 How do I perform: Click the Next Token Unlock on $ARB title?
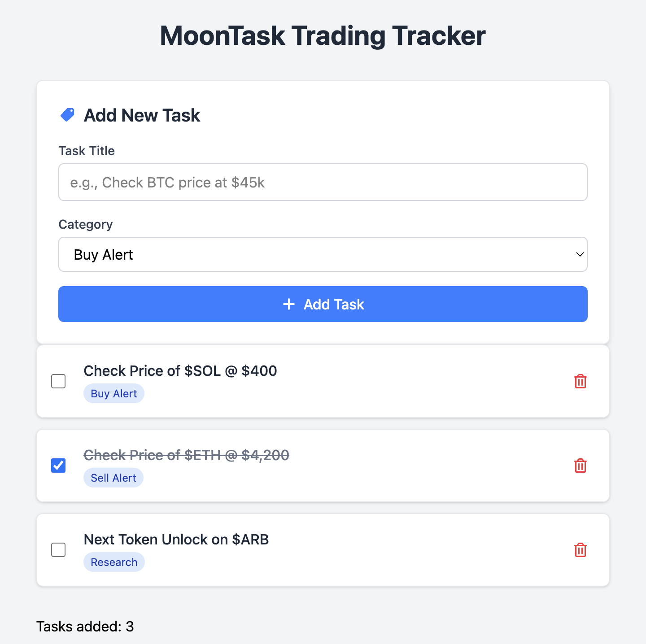(x=176, y=540)
